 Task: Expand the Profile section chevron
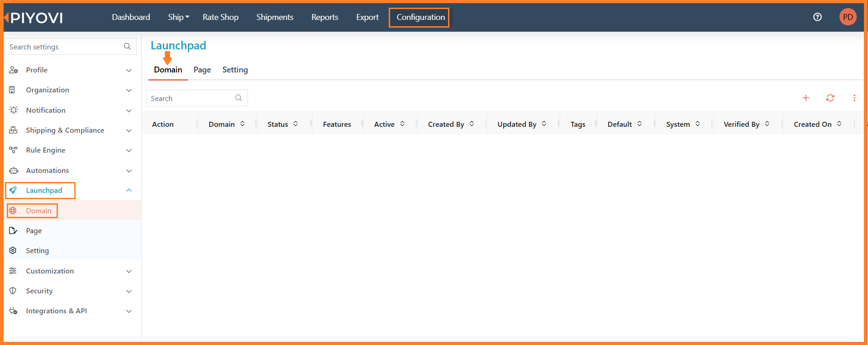[129, 70]
